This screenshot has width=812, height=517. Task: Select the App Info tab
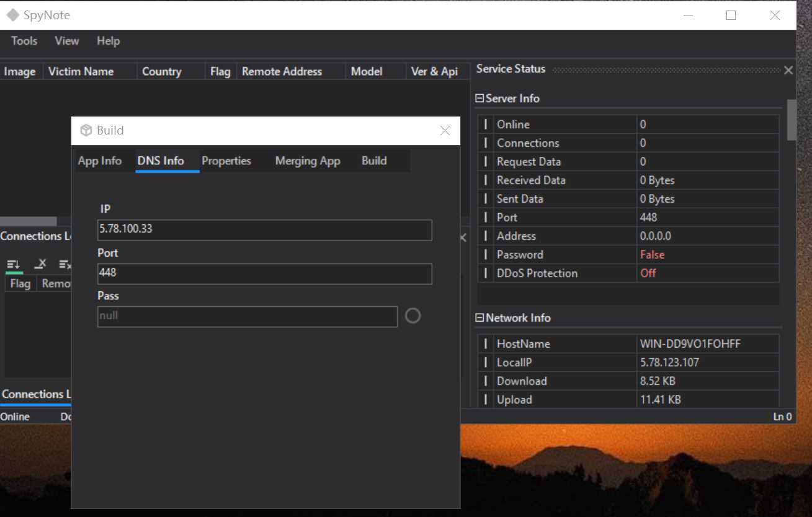(100, 161)
